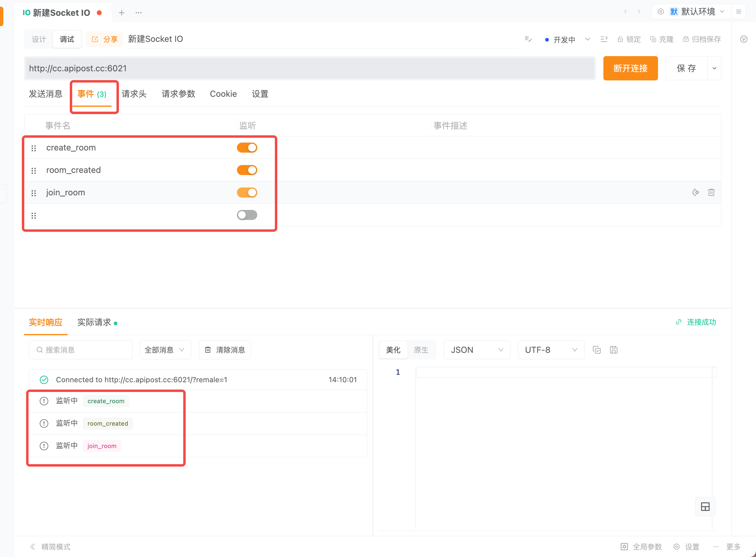Image resolution: width=756 pixels, height=557 pixels.
Task: Open the 全部消息 message filter dropdown
Action: (165, 350)
